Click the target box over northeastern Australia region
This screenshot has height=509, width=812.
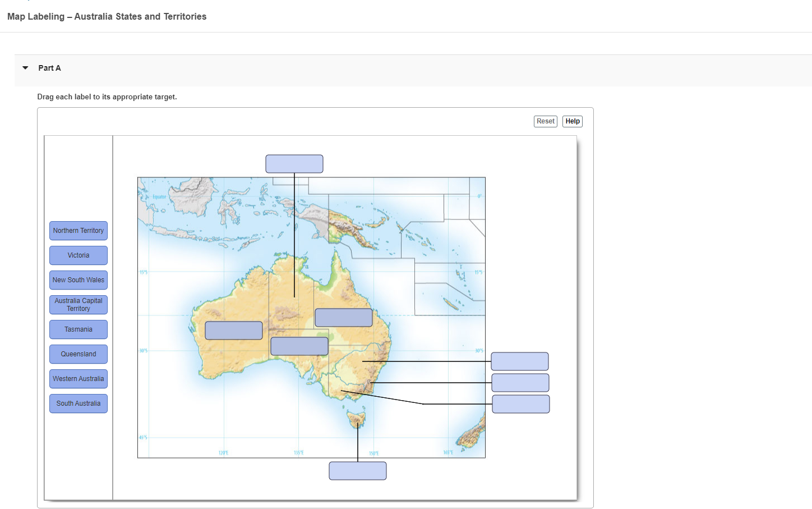pyautogui.click(x=344, y=318)
